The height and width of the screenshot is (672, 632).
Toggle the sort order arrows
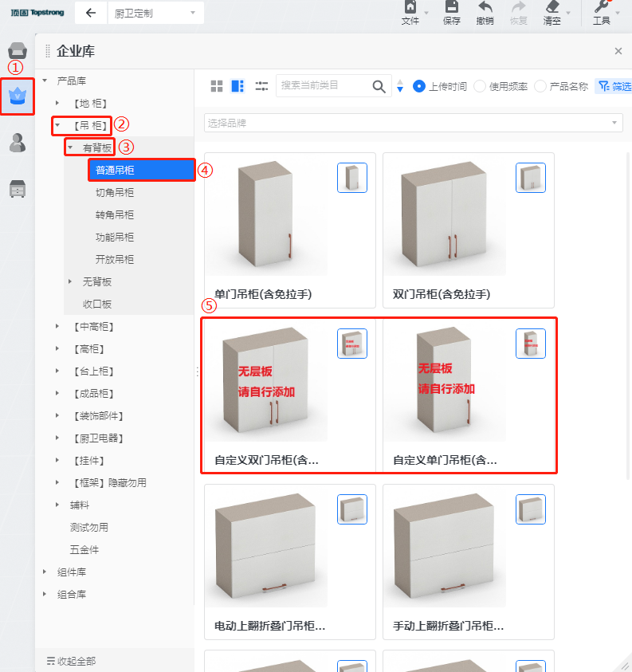[400, 86]
